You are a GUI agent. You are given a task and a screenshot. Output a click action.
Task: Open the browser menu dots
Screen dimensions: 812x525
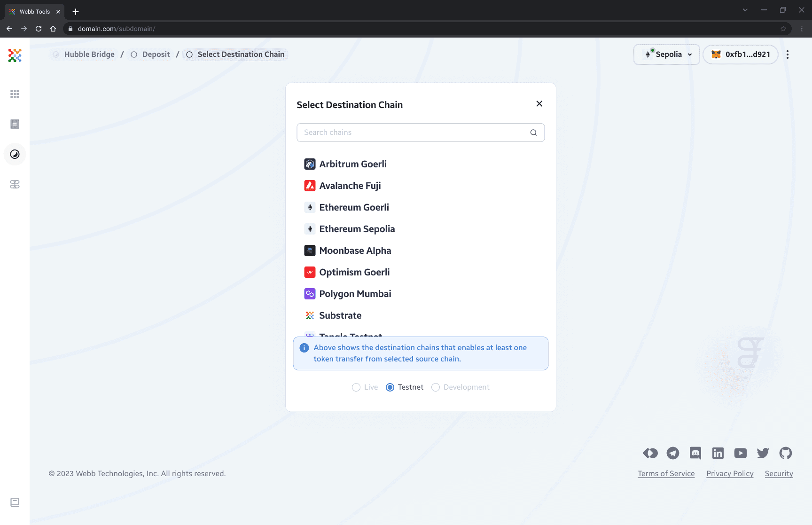(x=802, y=29)
